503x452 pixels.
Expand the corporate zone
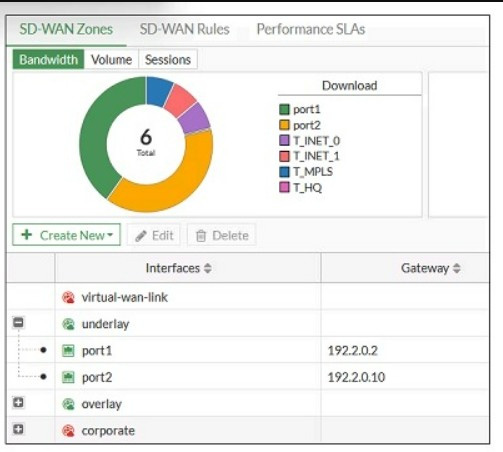18,429
